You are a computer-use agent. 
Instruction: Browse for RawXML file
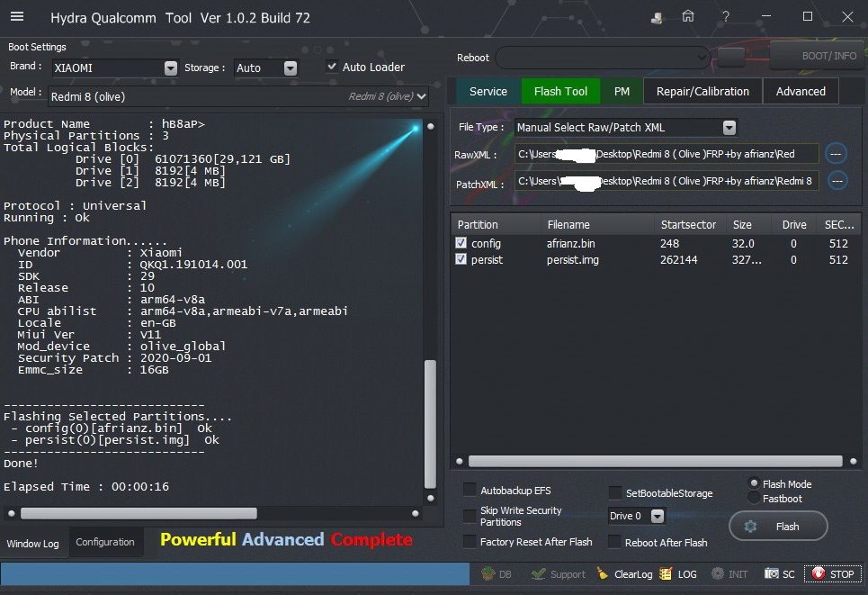[836, 154]
